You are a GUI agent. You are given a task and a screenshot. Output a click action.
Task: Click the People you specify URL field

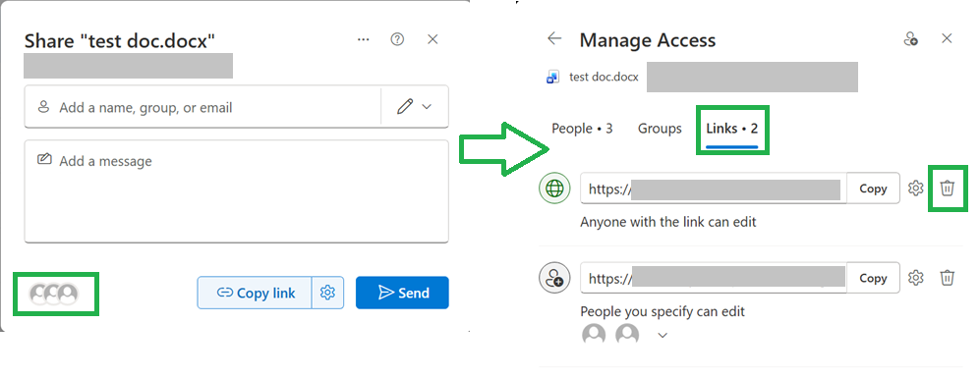tap(713, 278)
